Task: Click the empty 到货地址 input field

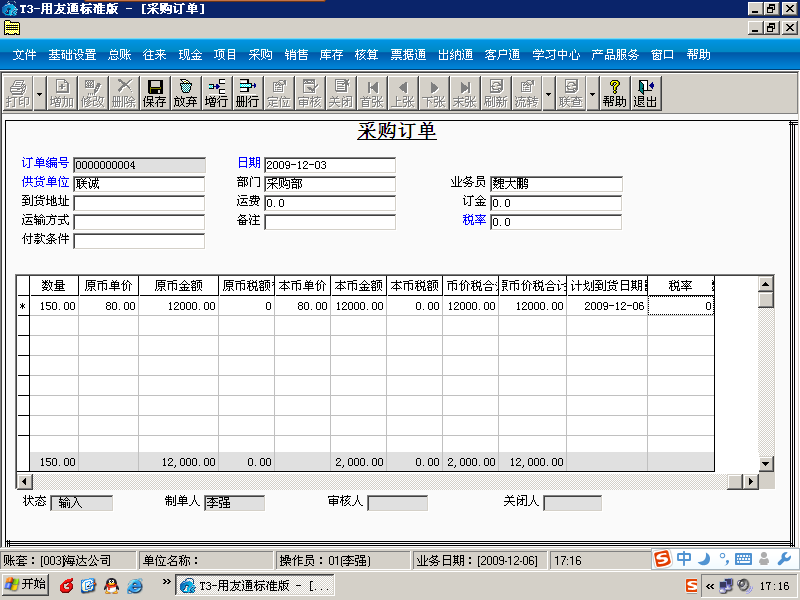Action: [139, 203]
